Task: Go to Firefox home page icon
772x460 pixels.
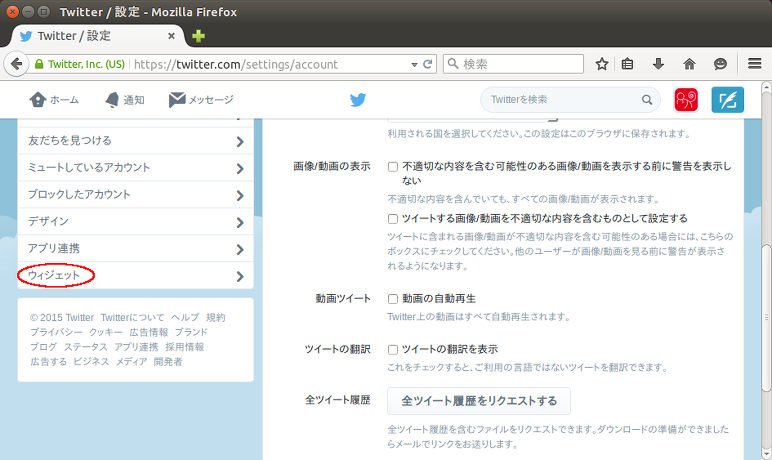Action: [689, 64]
